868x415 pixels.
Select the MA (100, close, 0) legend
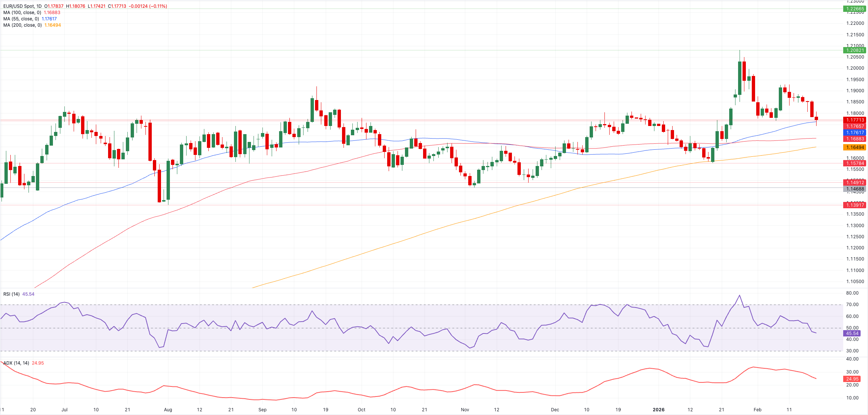tap(22, 13)
